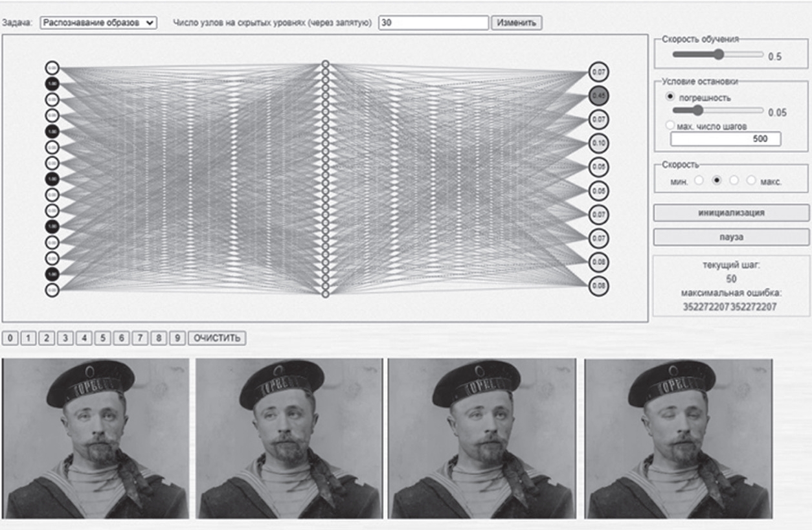This screenshot has width=812, height=530.
Task: Choose the макс. speed radio button
Action: click(x=751, y=181)
